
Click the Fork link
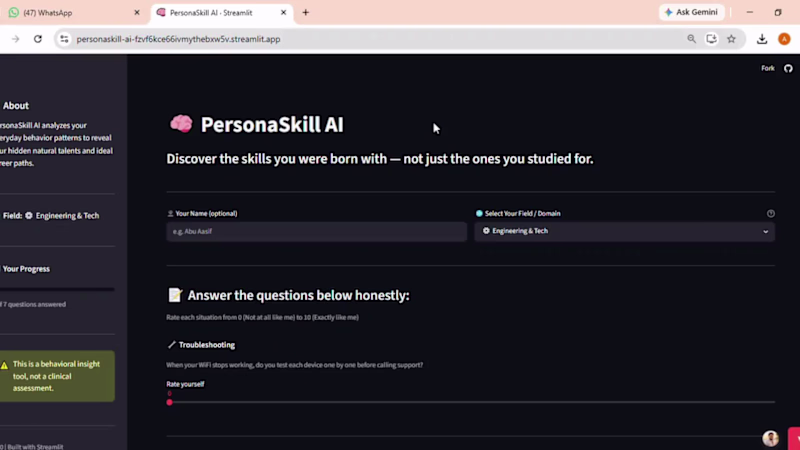click(x=767, y=68)
